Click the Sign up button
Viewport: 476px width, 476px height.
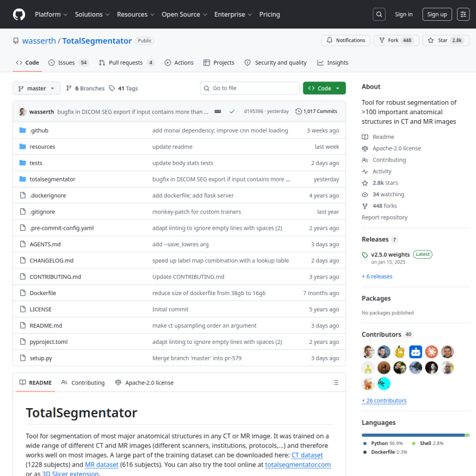pos(437,14)
